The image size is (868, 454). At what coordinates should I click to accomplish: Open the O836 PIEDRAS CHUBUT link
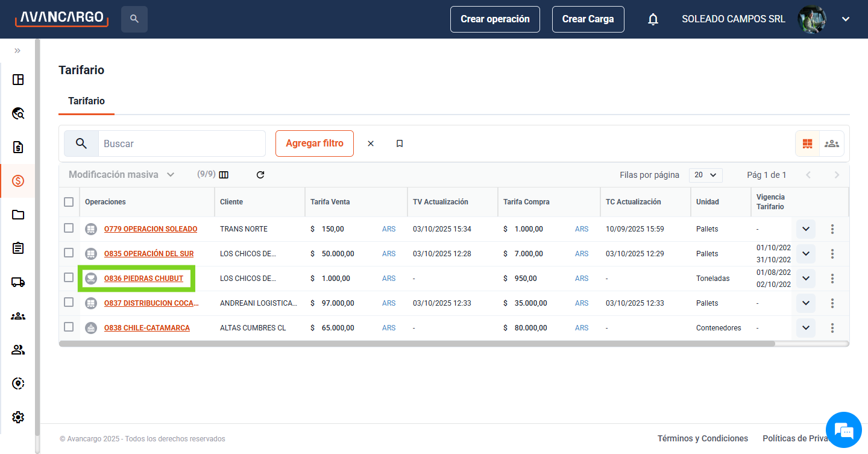pyautogui.click(x=143, y=279)
